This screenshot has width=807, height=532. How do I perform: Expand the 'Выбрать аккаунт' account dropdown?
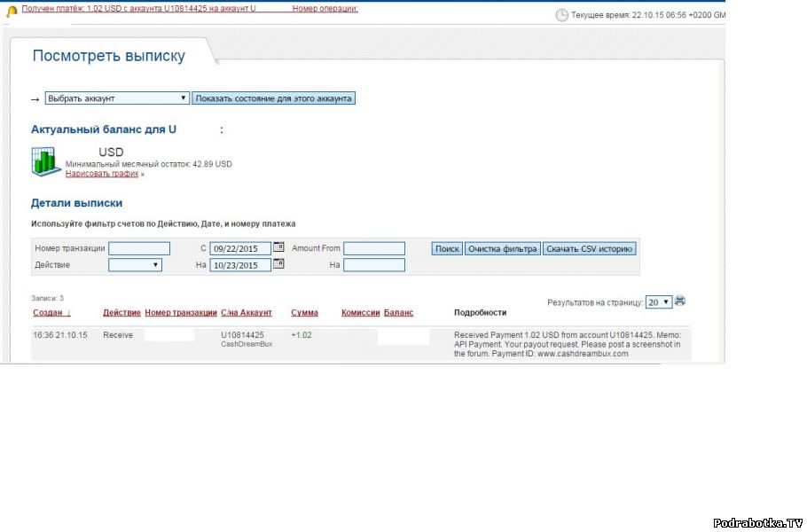(117, 98)
